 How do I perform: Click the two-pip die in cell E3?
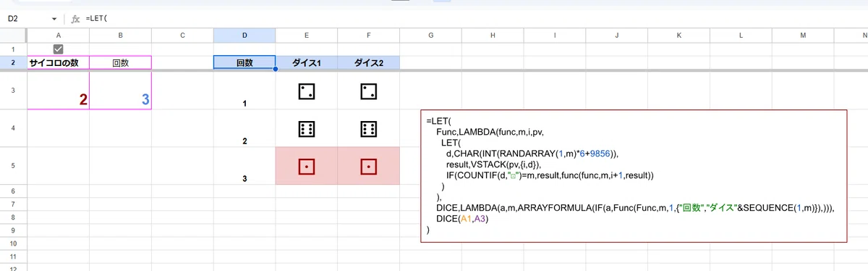click(x=307, y=91)
